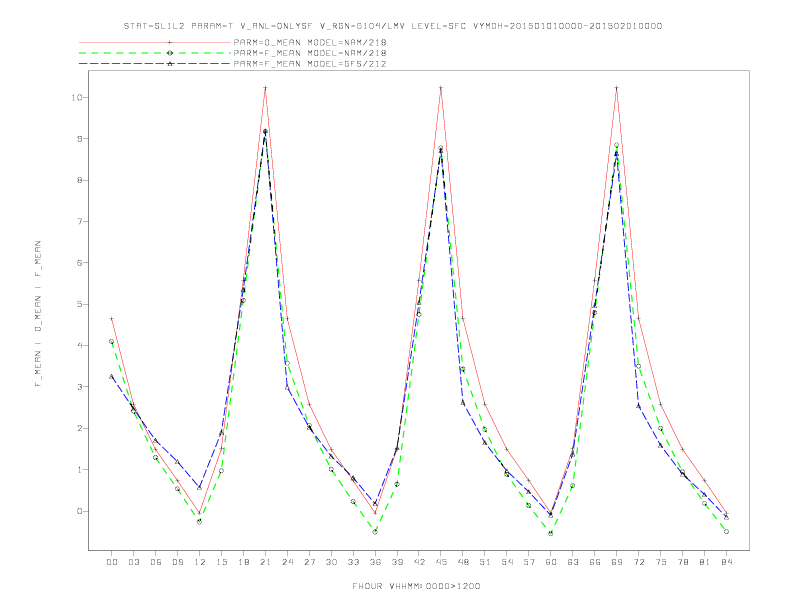Click forecast hour label 69 on x-axis
The image size is (792, 612).
(x=617, y=562)
